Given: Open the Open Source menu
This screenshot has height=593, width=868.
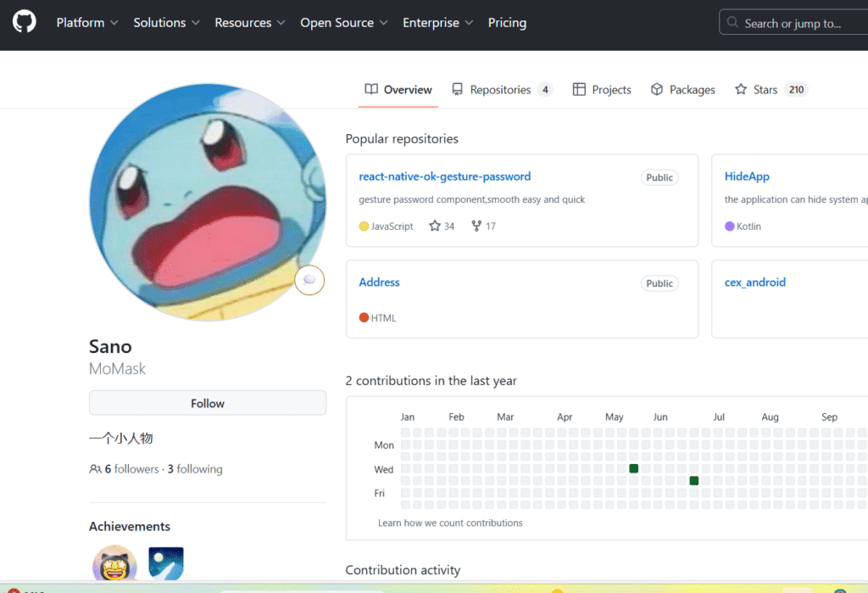Looking at the screenshot, I should click(343, 23).
